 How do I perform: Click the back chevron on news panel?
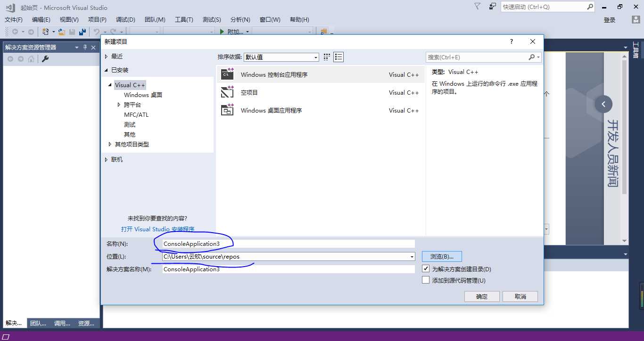[x=603, y=104]
